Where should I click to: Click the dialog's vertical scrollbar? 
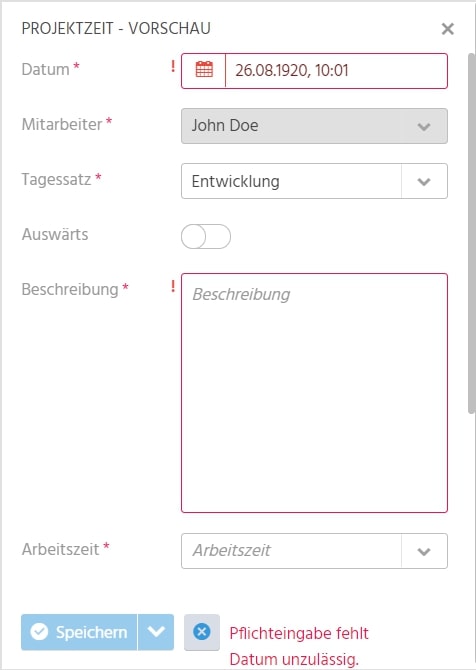point(472,233)
